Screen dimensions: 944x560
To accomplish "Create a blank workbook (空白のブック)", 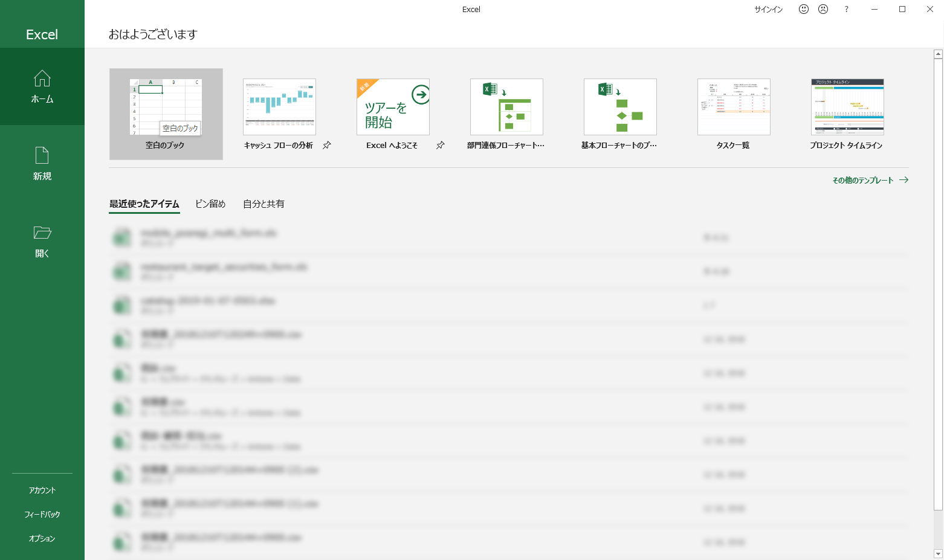I will (x=166, y=114).
